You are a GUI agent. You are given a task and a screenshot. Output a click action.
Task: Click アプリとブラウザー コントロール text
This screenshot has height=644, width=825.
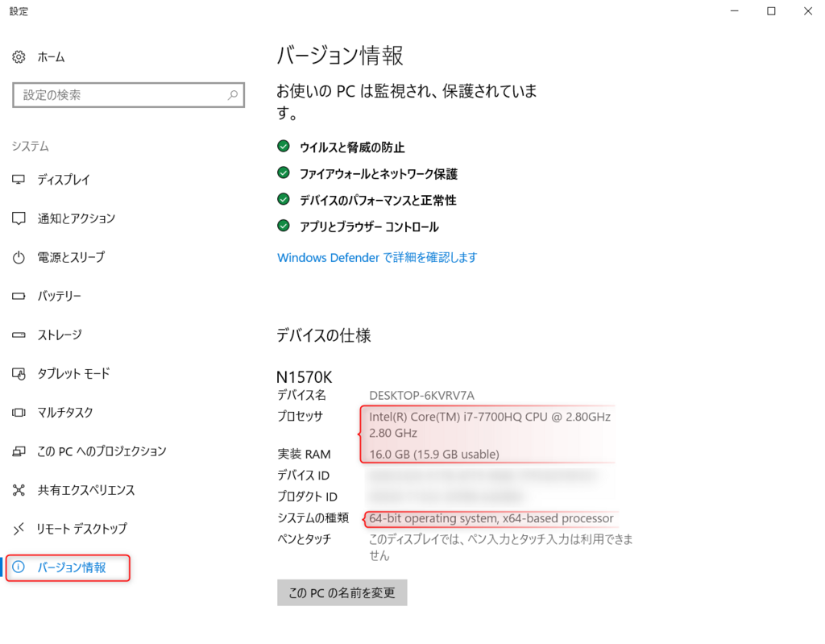(x=369, y=227)
